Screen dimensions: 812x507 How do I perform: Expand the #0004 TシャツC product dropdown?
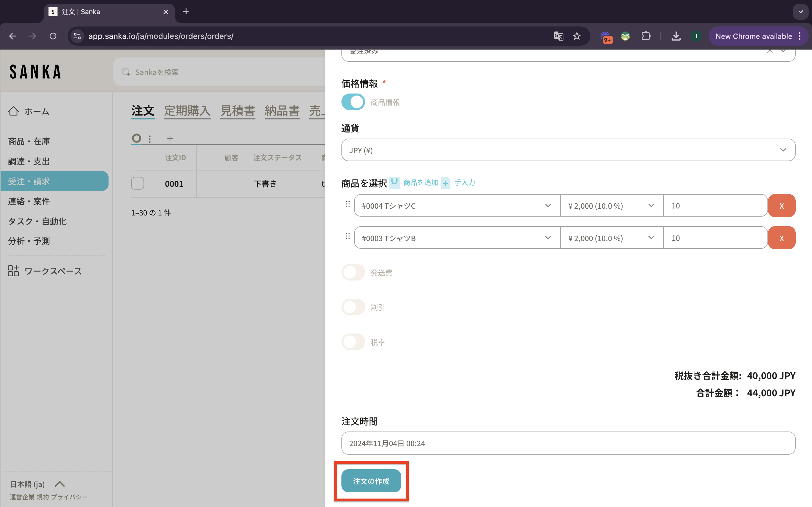pos(457,206)
